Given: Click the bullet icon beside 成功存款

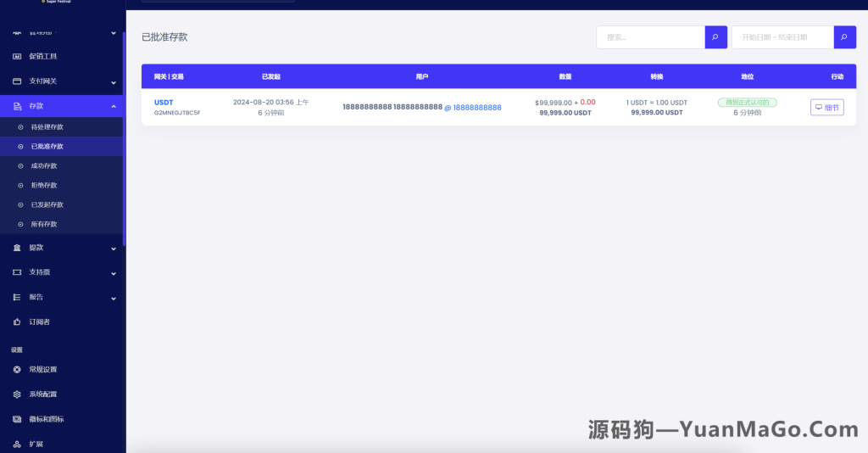Looking at the screenshot, I should pyautogui.click(x=20, y=166).
